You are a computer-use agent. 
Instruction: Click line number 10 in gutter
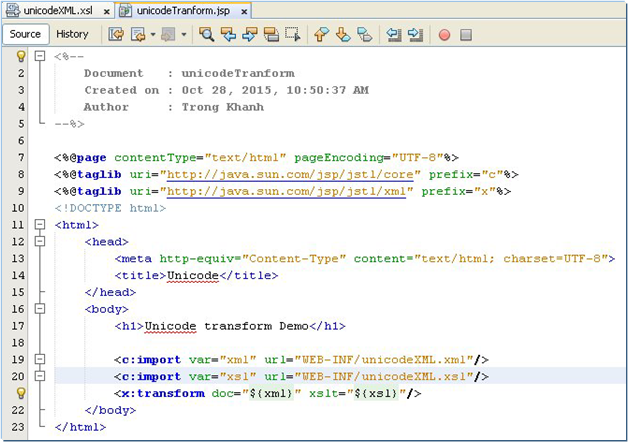[18, 208]
